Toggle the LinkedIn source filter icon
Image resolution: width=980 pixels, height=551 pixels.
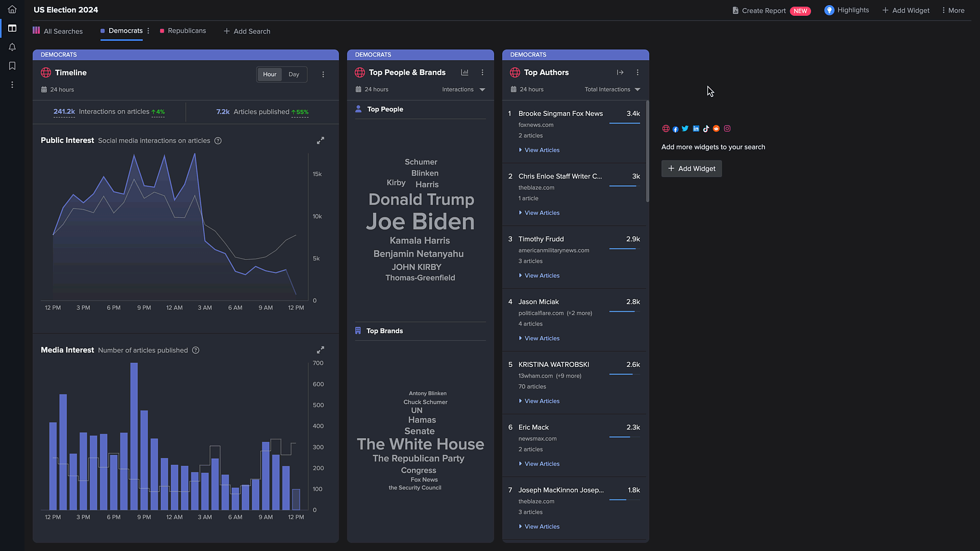coord(696,129)
